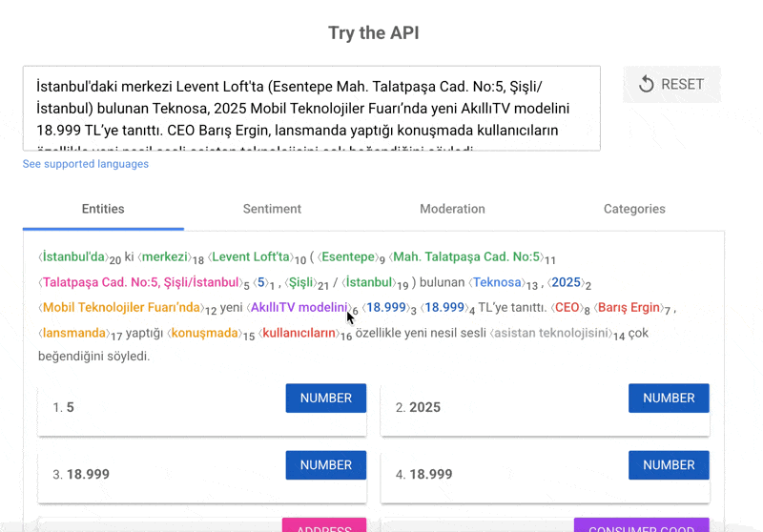
Task: Click green entity 'İstanbul' numbered 19
Action: pos(369,282)
